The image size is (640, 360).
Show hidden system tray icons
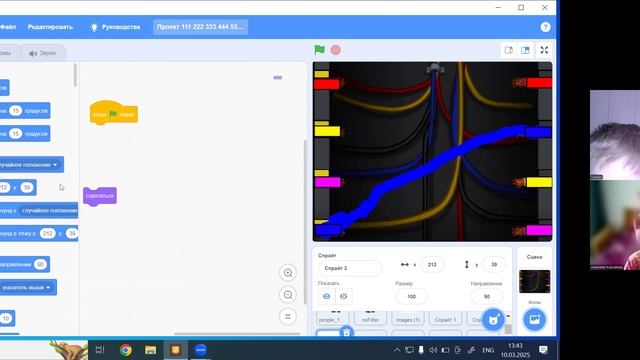click(397, 350)
